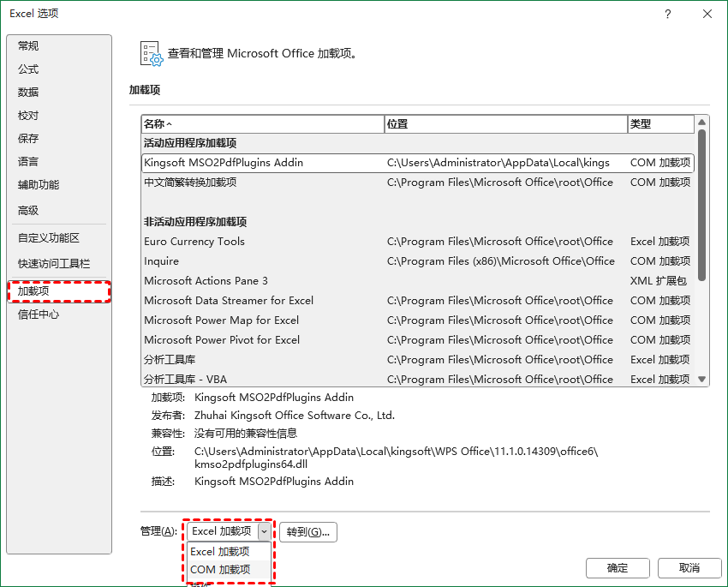This screenshot has width=728, height=587.
Task: Open the 公式 options category
Action: (59, 69)
